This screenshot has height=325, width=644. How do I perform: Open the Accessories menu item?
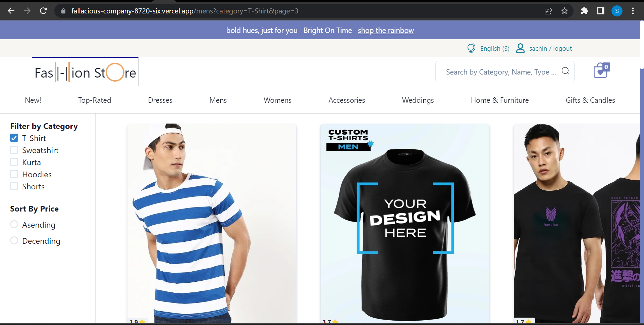click(346, 100)
